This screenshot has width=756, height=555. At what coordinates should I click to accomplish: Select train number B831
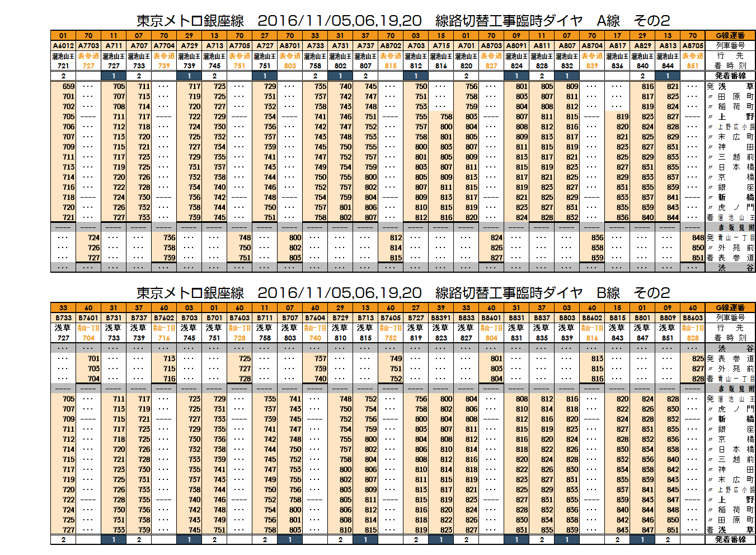tap(516, 318)
